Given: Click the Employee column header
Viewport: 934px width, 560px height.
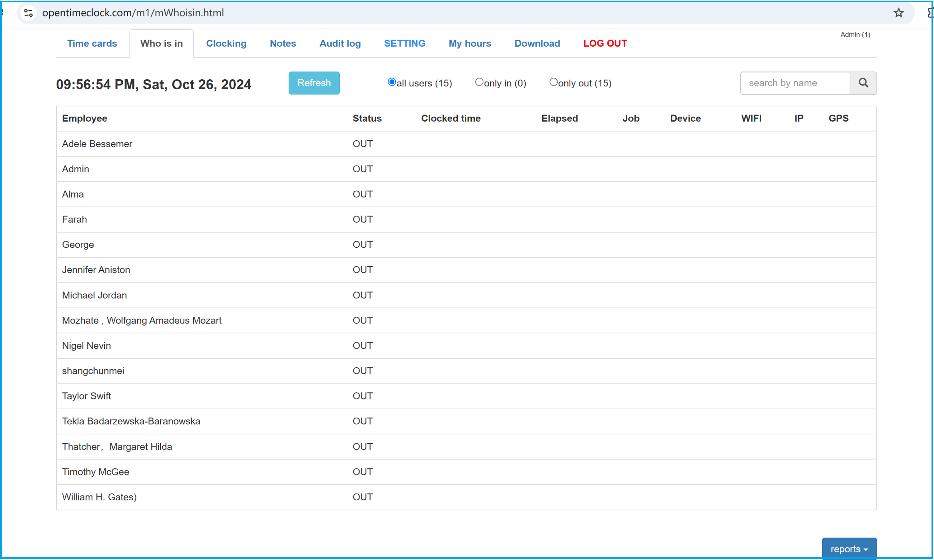Looking at the screenshot, I should tap(85, 119).
